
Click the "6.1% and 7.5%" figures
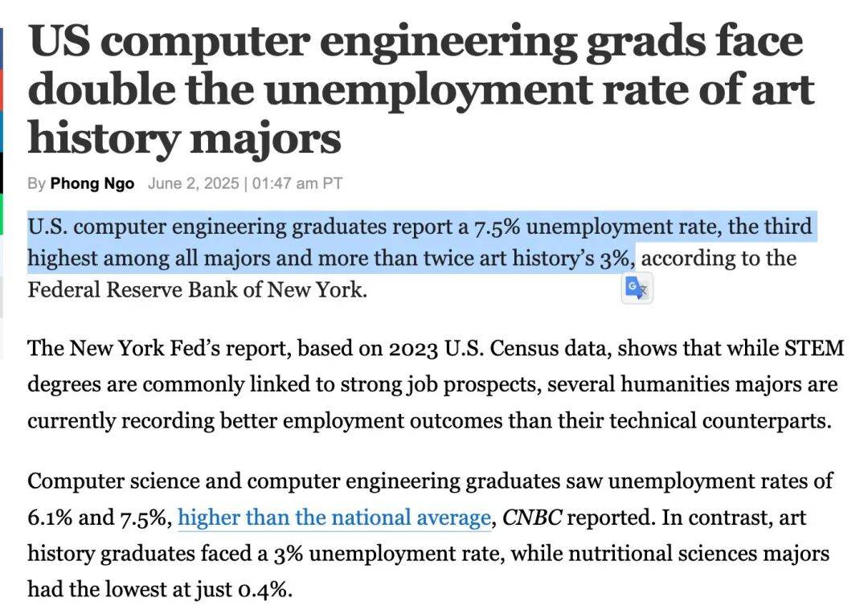[x=99, y=517]
